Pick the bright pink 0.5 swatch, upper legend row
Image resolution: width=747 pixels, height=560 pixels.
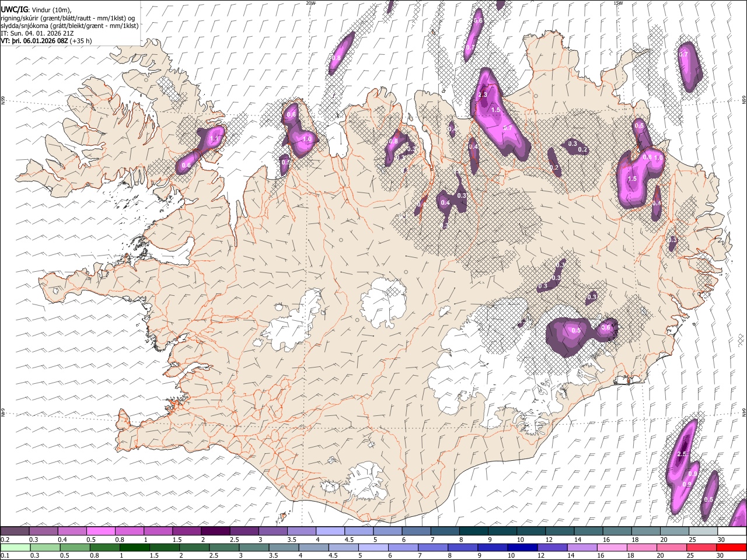click(x=101, y=531)
